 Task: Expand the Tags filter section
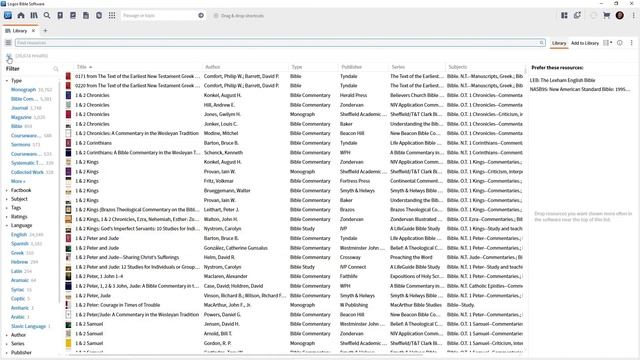(7, 208)
